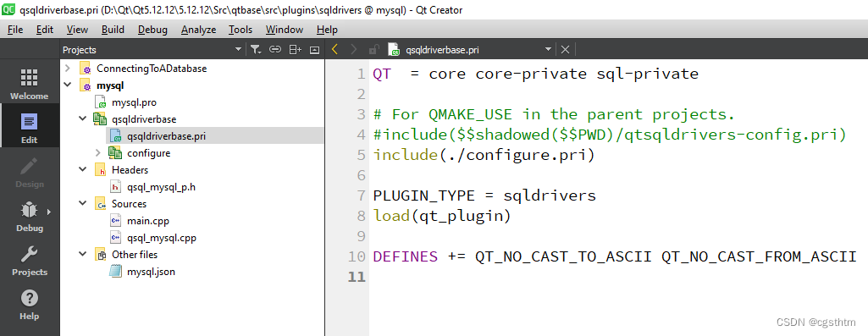Collapse the Sources folder

pyautogui.click(x=83, y=204)
